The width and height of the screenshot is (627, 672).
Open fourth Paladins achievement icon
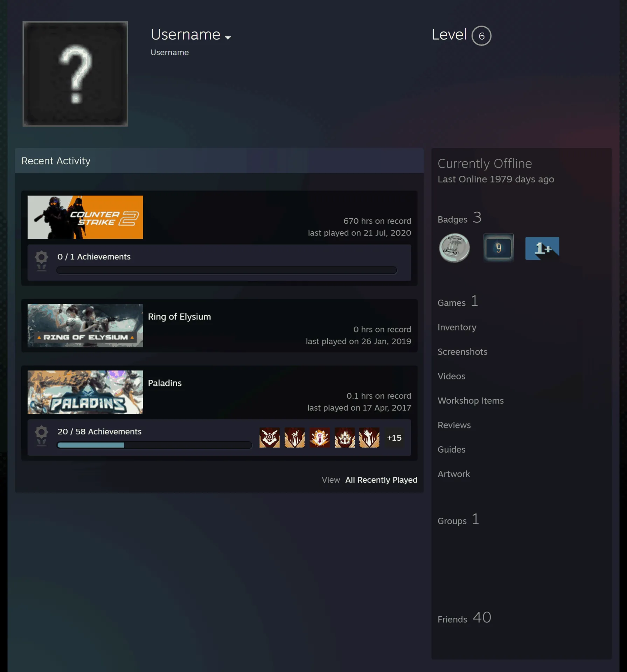coord(344,437)
